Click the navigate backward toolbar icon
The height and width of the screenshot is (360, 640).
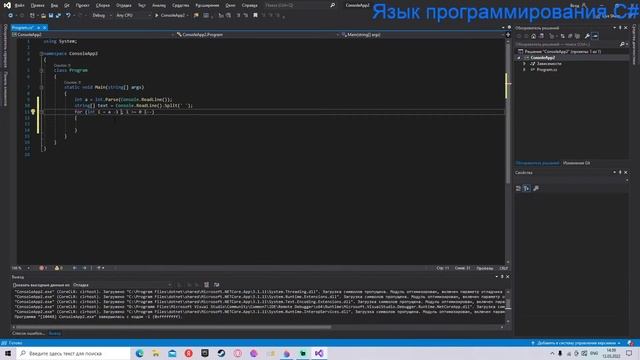pos(10,16)
